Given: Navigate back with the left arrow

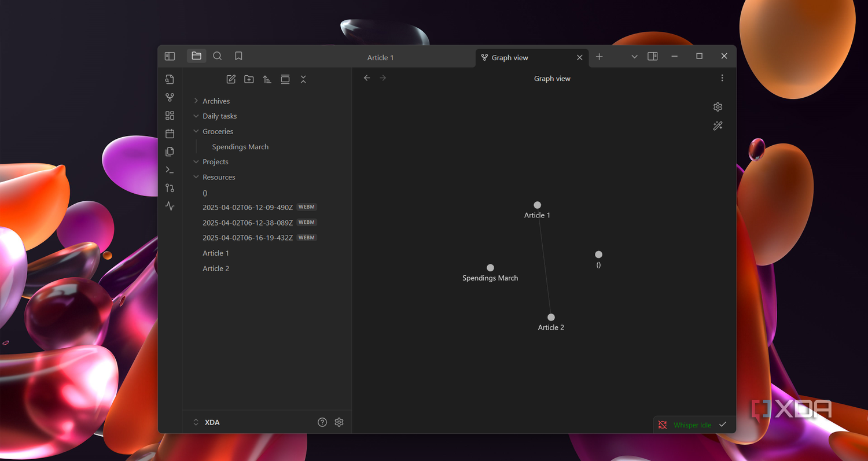Looking at the screenshot, I should point(367,78).
